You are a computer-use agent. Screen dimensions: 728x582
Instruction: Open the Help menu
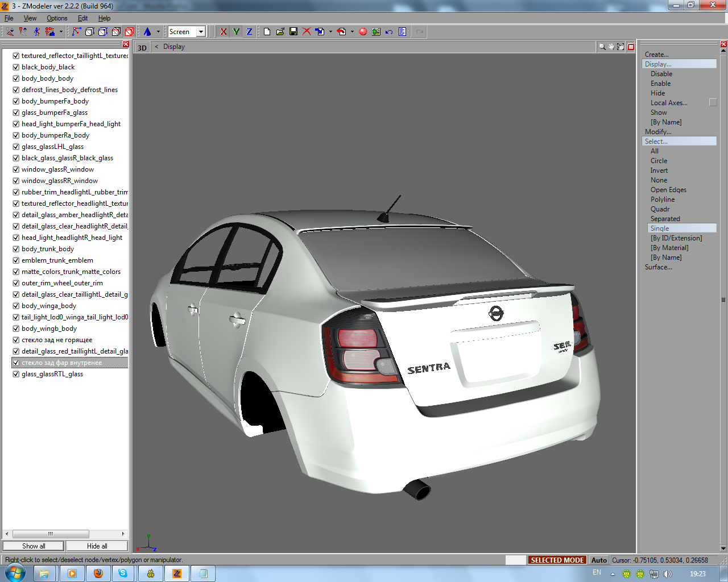(x=105, y=18)
